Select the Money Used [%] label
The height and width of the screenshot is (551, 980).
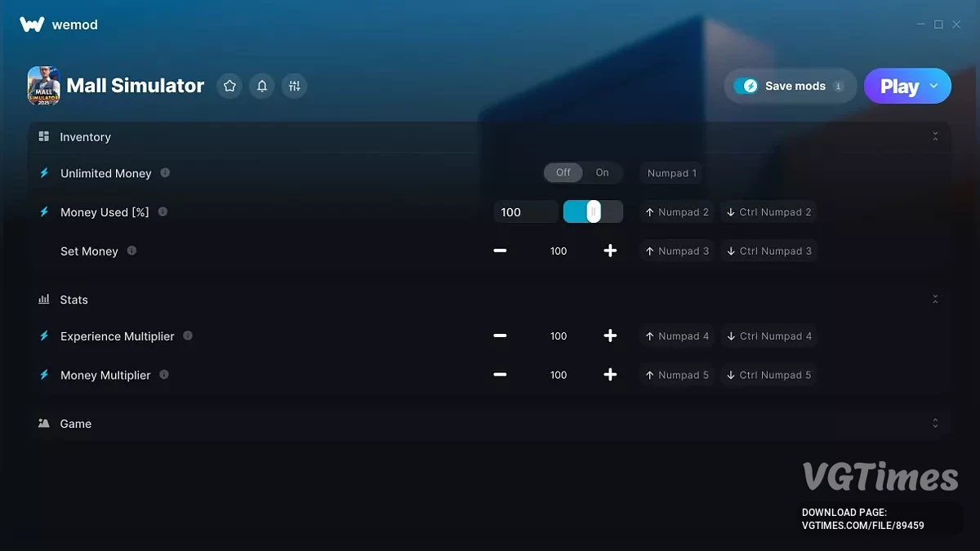pos(105,212)
